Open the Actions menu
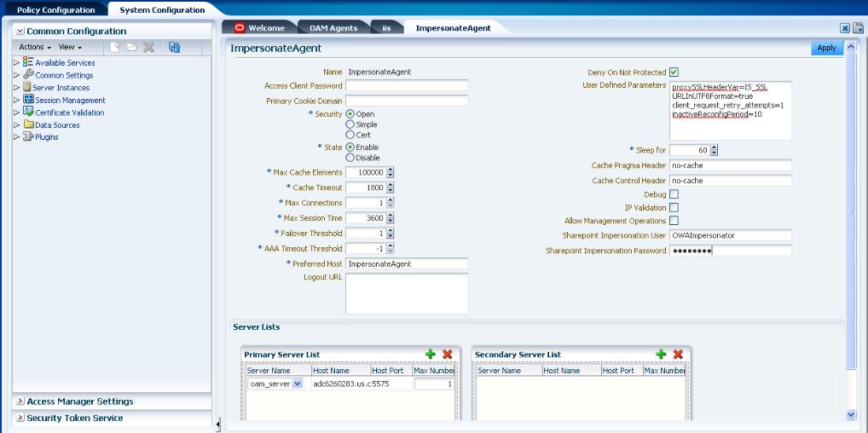Screen dimensions: 868x433 (35, 47)
